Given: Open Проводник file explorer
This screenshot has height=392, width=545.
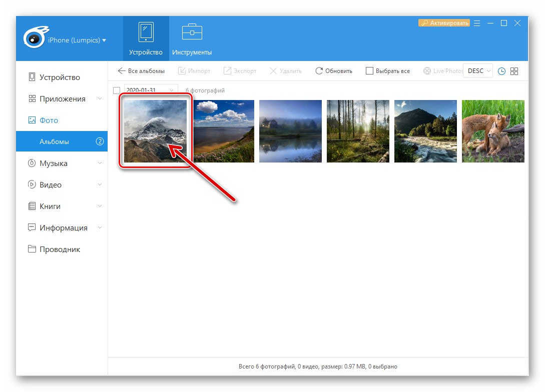Looking at the screenshot, I should click(58, 249).
